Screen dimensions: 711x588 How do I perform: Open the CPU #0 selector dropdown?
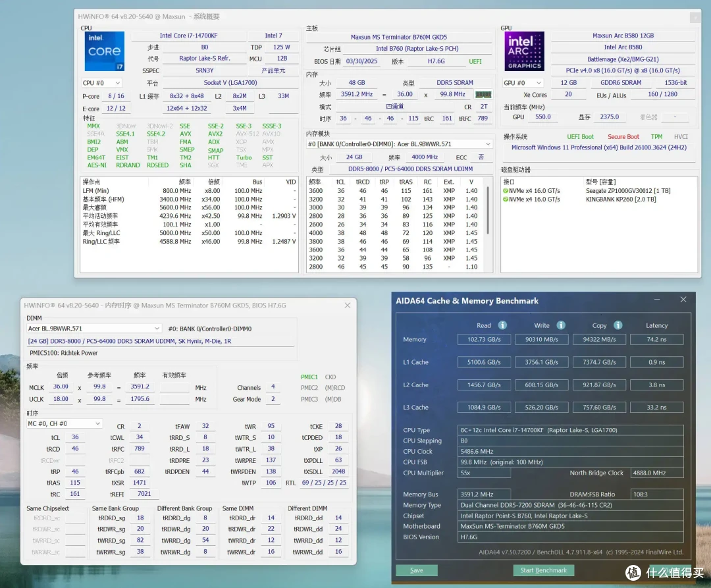pos(102,83)
